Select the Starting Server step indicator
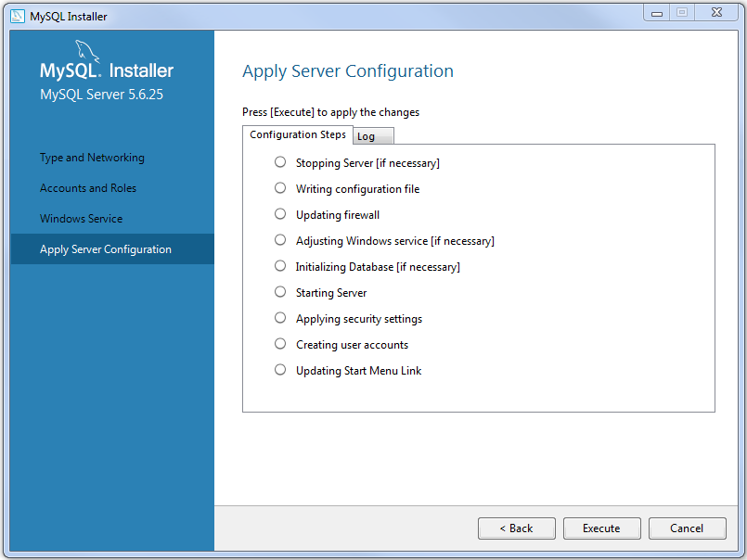747x560 pixels. pos(280,292)
